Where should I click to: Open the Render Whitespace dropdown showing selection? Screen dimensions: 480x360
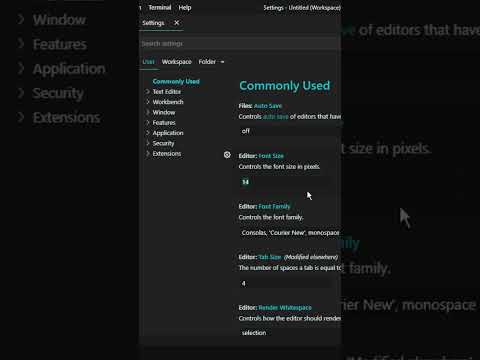click(289, 333)
